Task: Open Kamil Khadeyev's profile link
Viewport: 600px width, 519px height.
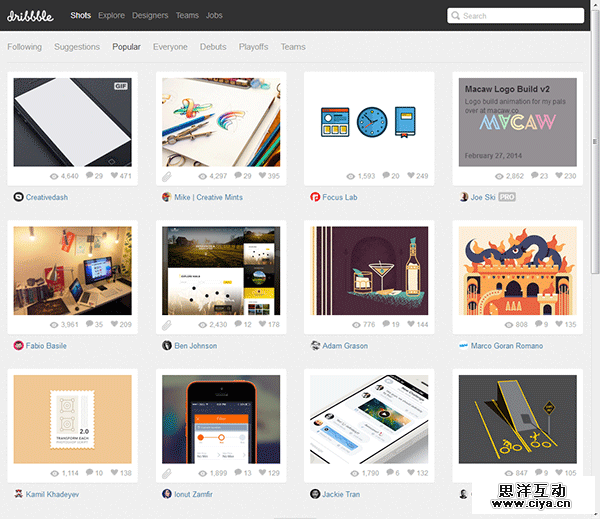Action: click(x=54, y=494)
